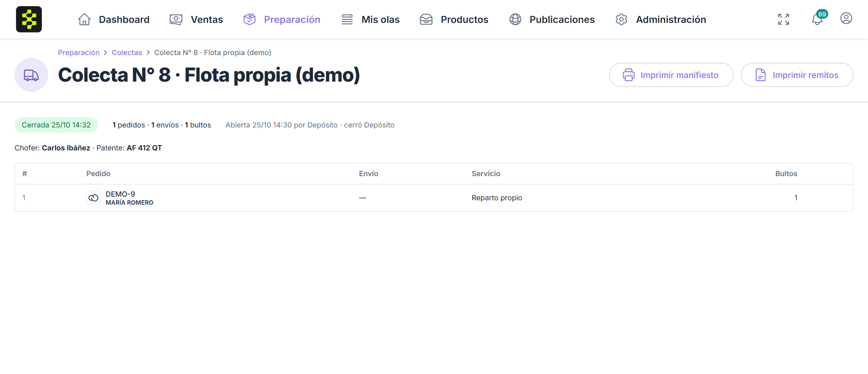Follow the Preparación breadcrumb link

pyautogui.click(x=79, y=53)
